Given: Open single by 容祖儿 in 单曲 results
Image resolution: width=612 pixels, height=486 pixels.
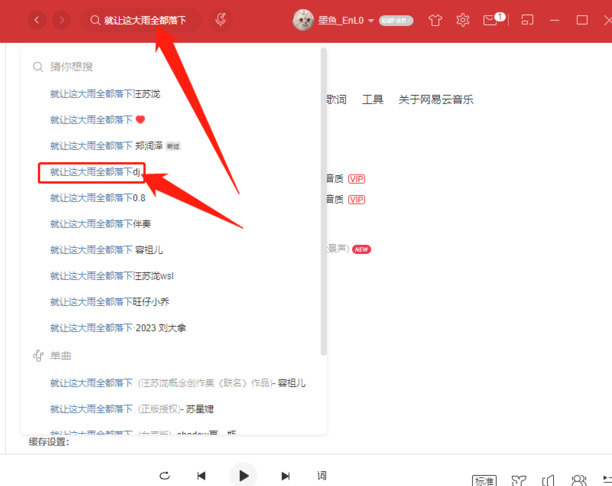Looking at the screenshot, I should (178, 383).
